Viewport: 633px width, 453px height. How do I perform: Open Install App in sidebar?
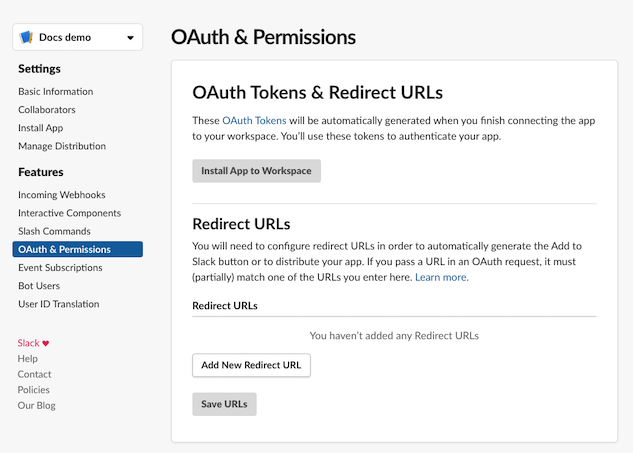pos(41,128)
